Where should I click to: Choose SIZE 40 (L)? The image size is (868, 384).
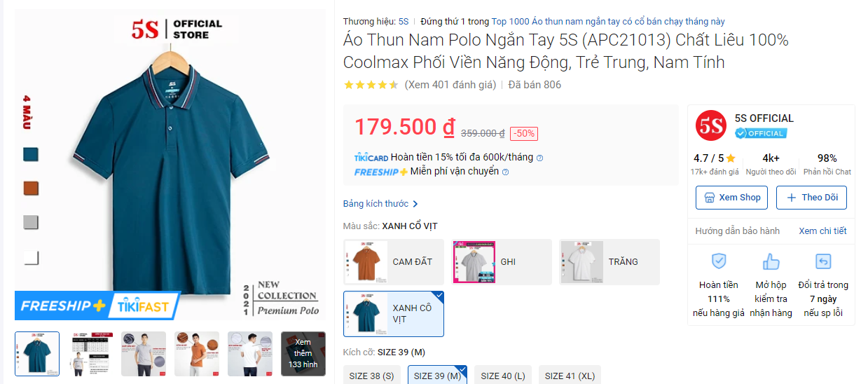click(x=503, y=376)
